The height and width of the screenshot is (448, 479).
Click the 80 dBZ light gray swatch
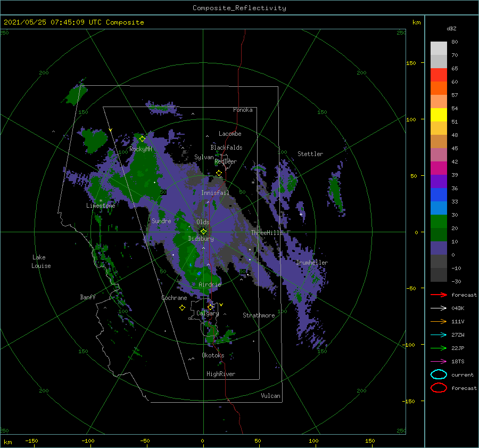pos(439,48)
